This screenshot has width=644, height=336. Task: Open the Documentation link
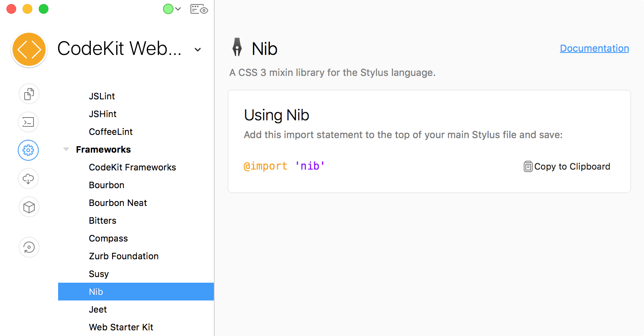pos(594,48)
